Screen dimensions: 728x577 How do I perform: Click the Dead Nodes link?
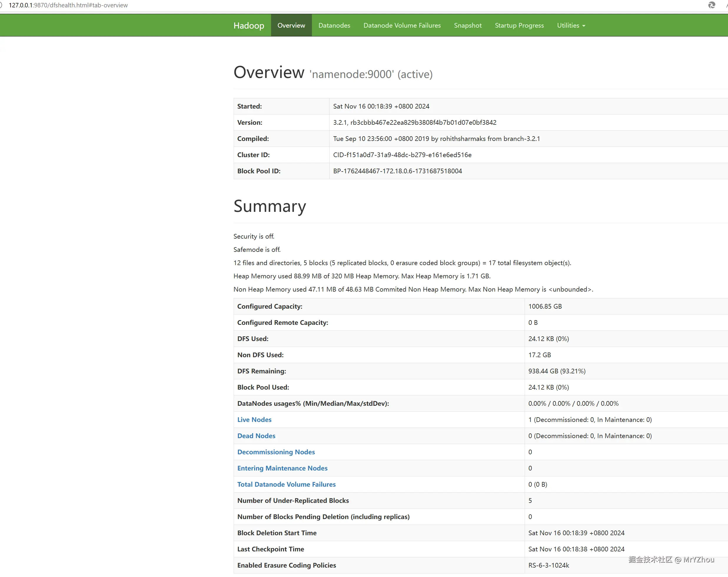pyautogui.click(x=256, y=436)
